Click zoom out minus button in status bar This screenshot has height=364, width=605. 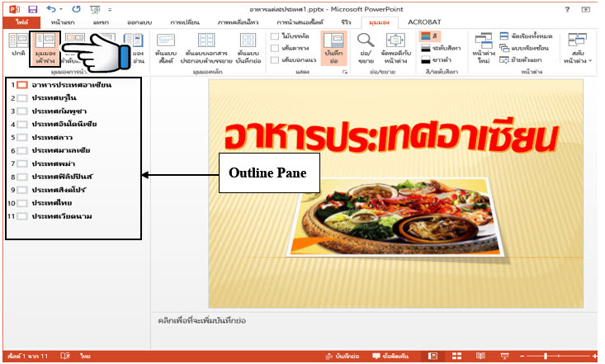tap(522, 356)
